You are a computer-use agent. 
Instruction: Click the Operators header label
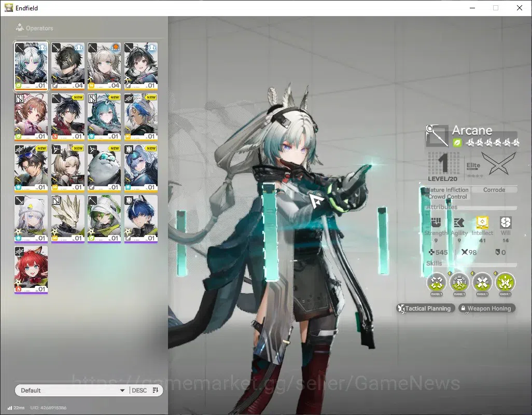click(39, 28)
